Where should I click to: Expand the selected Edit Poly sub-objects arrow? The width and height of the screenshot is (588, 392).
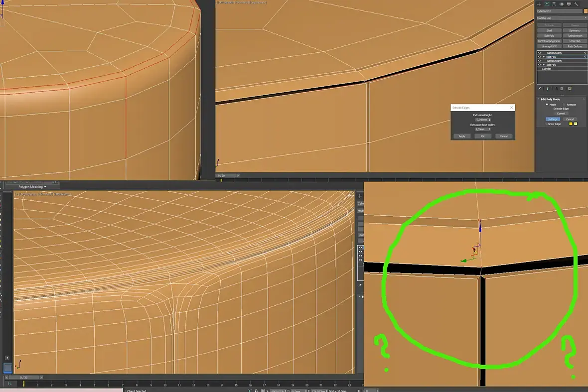(x=544, y=57)
